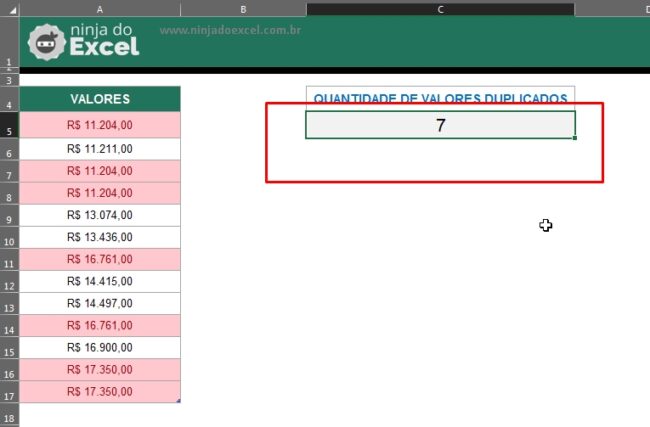Select row 18 header
Screen dimensions: 650x427
click(9, 415)
